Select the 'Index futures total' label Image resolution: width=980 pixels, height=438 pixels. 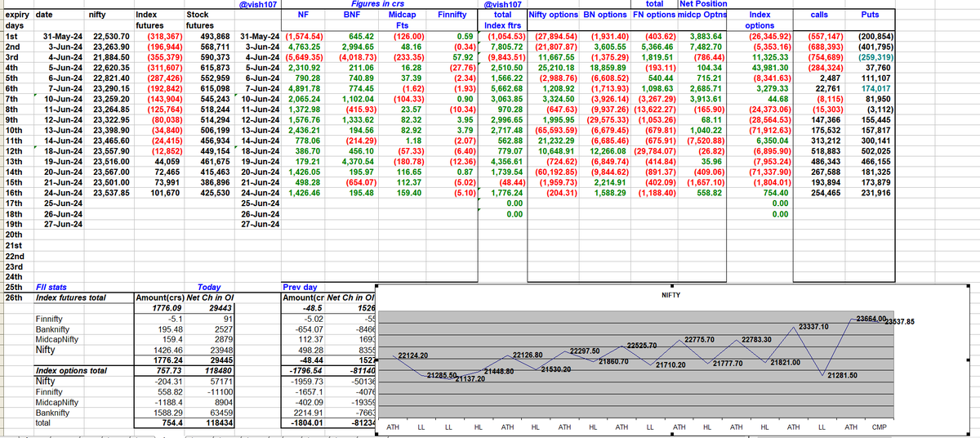pyautogui.click(x=72, y=297)
